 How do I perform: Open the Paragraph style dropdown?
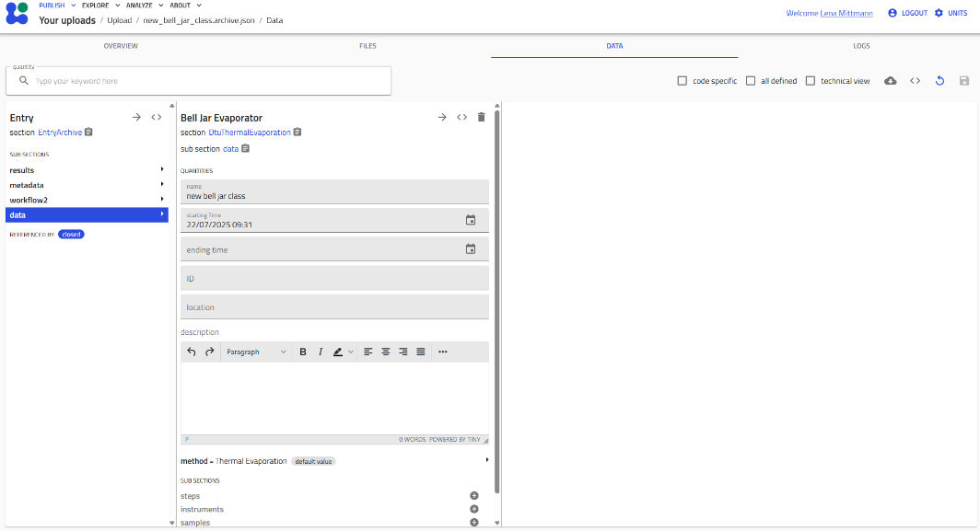(x=256, y=352)
